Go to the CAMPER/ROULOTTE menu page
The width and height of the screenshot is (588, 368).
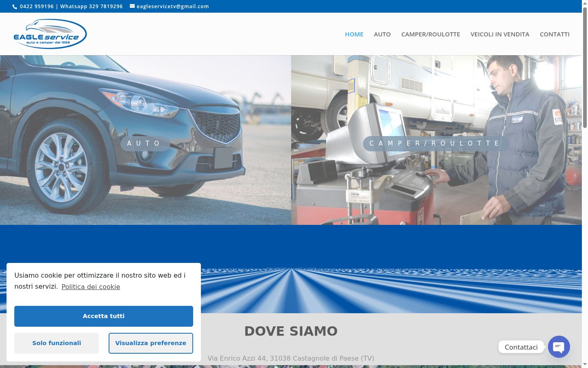430,34
